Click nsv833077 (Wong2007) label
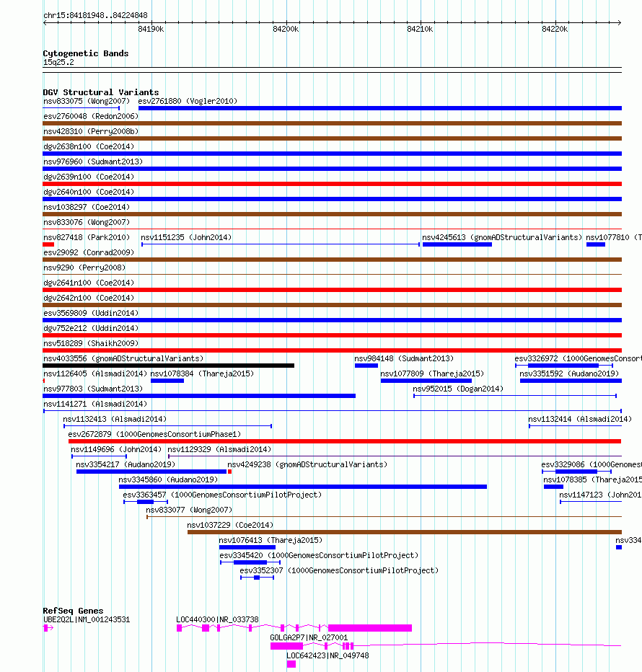 [x=189, y=510]
